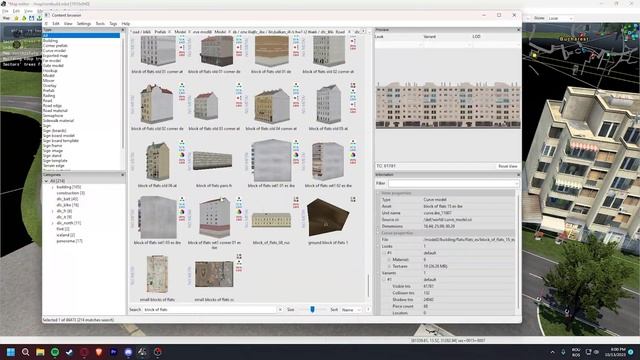
Task: Open Steam from taskbar
Action: coord(69,352)
